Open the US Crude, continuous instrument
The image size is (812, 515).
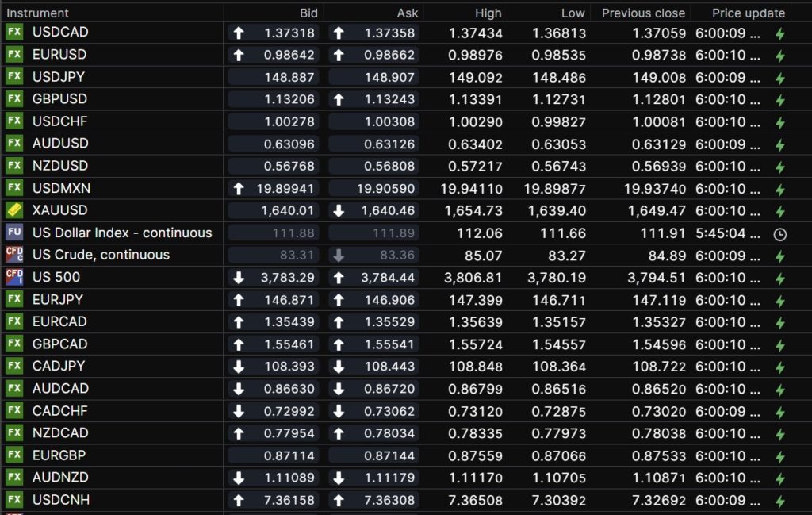coord(101,255)
